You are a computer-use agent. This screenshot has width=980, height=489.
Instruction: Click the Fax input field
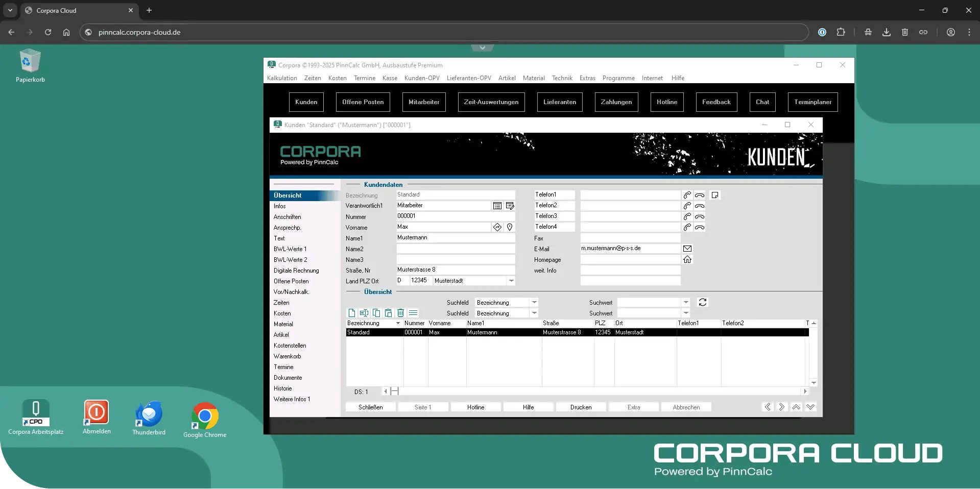pos(630,238)
